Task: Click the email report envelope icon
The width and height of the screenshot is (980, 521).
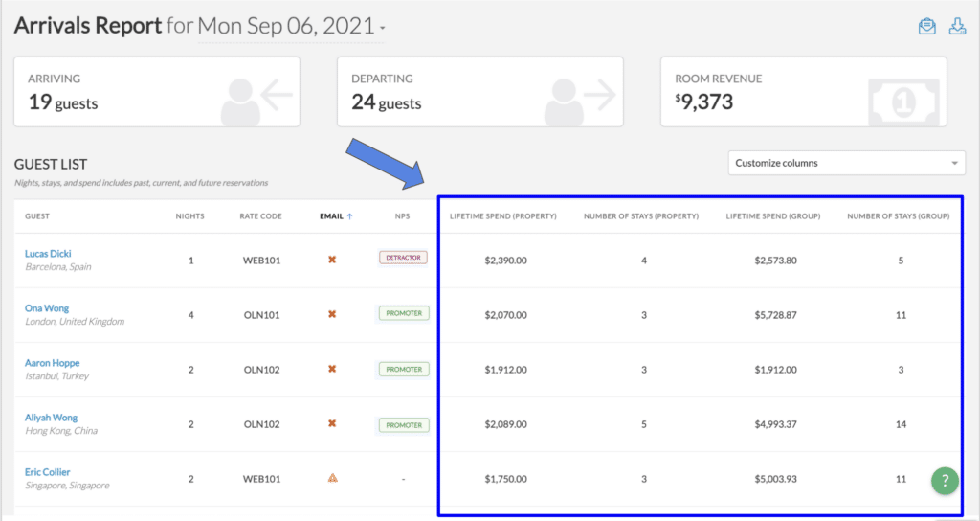Action: tap(926, 27)
